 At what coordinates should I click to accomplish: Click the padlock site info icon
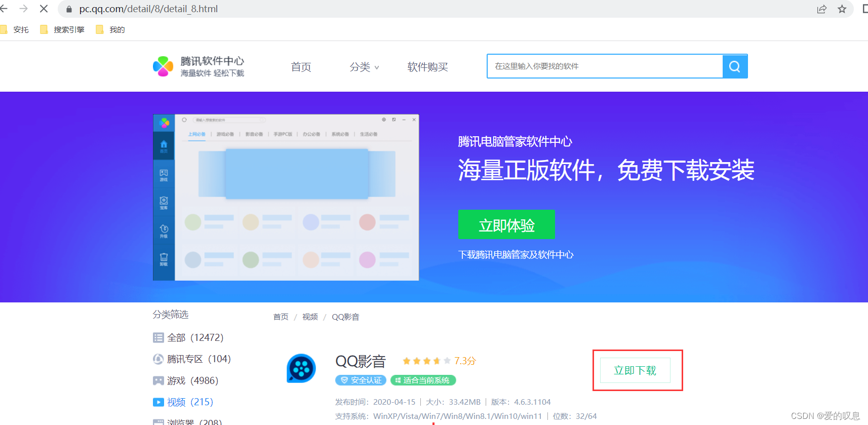pos(69,9)
